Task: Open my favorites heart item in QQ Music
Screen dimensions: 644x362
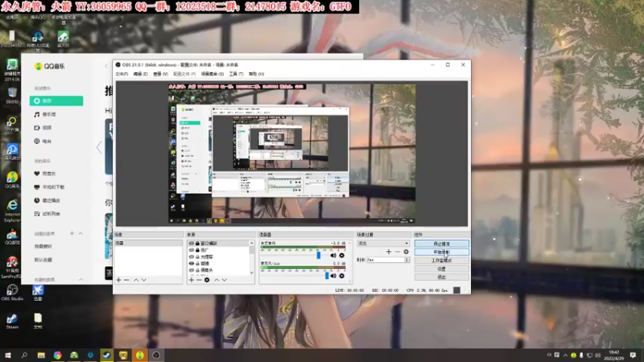Action: [45, 174]
